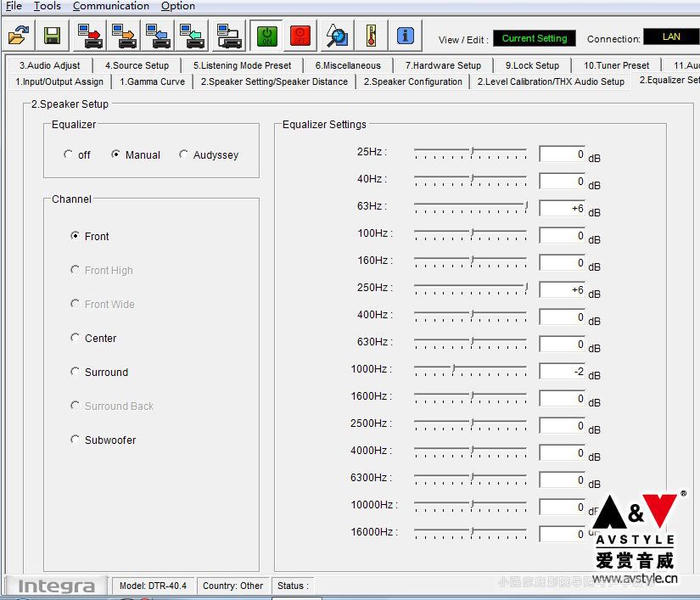Open the blue information icon
This screenshot has width=700, height=600.
click(x=405, y=36)
